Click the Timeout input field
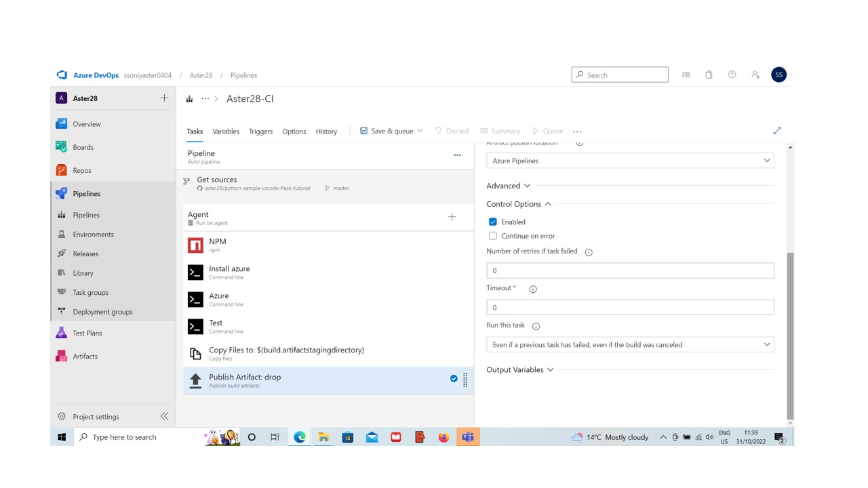The image size is (868, 488). pyautogui.click(x=630, y=307)
